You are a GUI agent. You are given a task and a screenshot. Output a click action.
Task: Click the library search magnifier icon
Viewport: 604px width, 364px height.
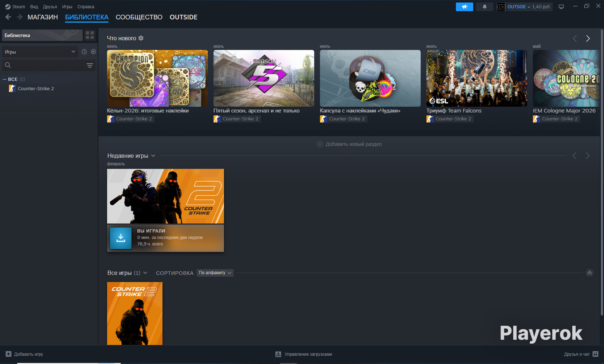coord(8,65)
